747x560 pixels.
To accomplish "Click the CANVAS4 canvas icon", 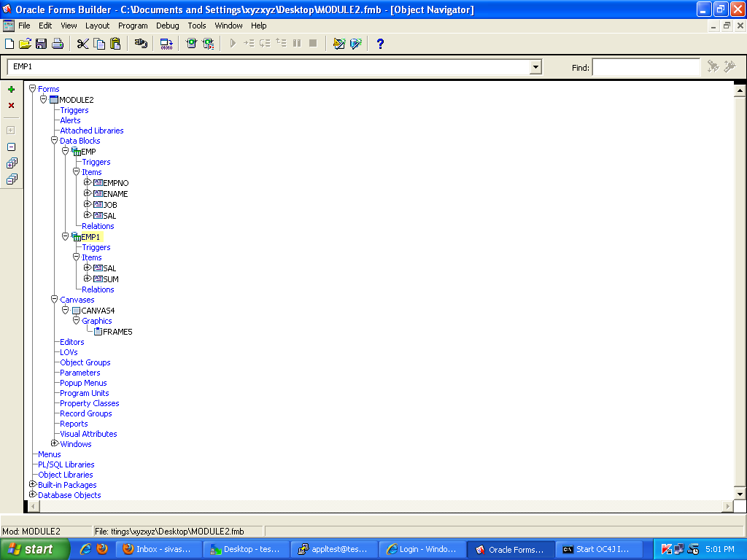I will click(x=76, y=311).
